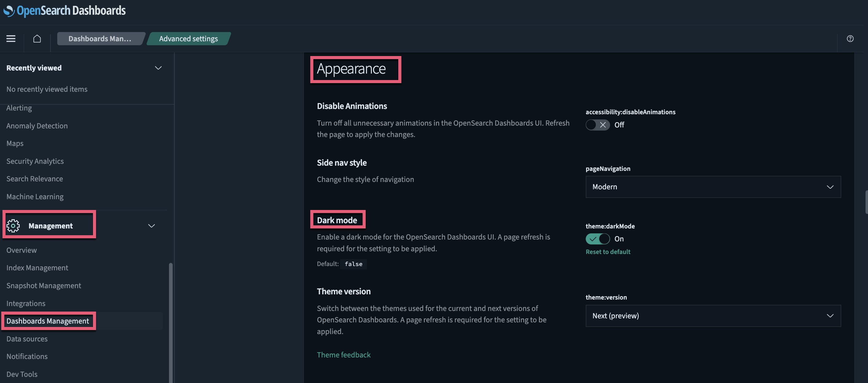Click the Security Analytics sidebar icon
This screenshot has height=383, width=868.
(35, 160)
